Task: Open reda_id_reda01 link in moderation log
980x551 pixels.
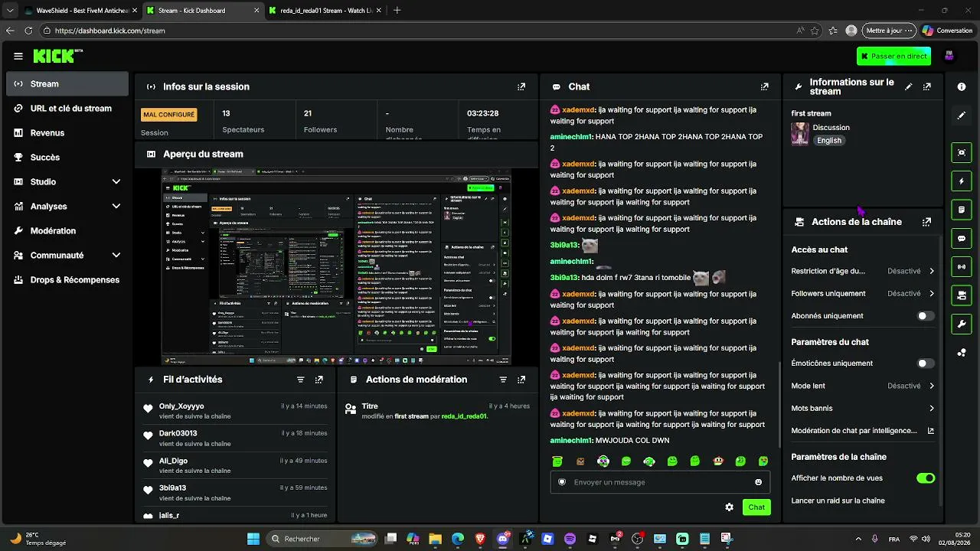Action: click(x=464, y=416)
